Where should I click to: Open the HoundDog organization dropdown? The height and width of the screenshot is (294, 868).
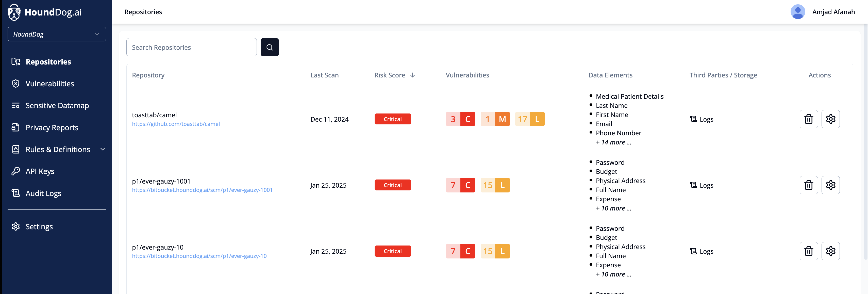[x=57, y=34]
